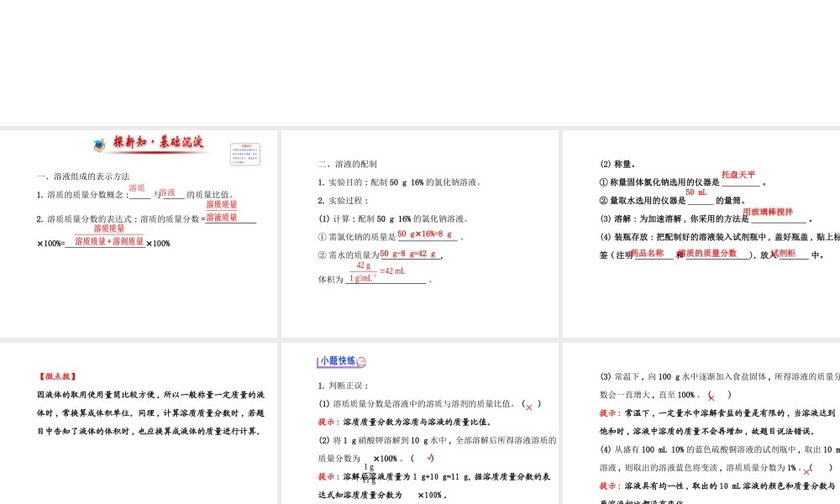Click the line 1. 溶质的质量分数概念
This screenshot has width=840, height=504.
(x=135, y=193)
